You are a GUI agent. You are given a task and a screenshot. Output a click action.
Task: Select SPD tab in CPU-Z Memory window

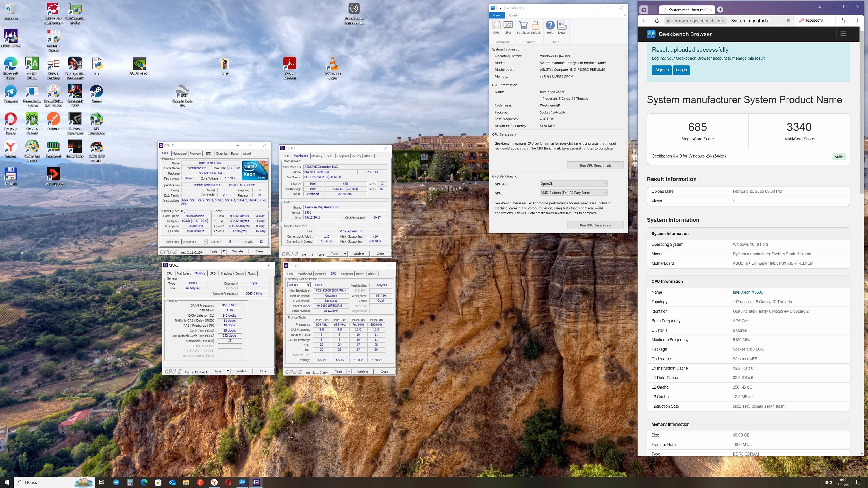click(x=212, y=273)
